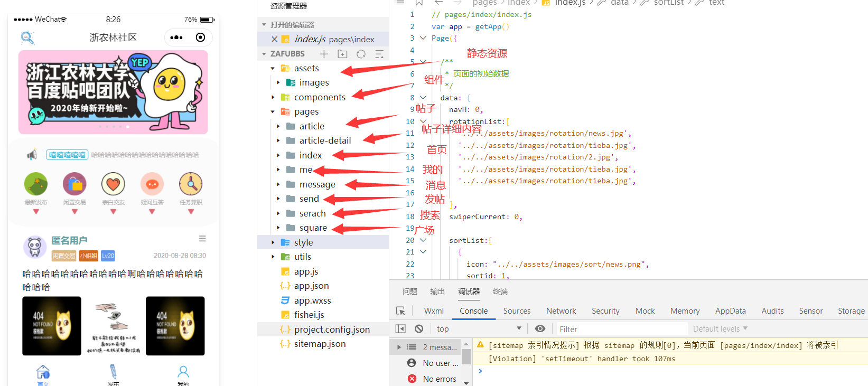The height and width of the screenshot is (386, 868).
Task: Open the 闲置交易 category button
Action: [x=74, y=189]
